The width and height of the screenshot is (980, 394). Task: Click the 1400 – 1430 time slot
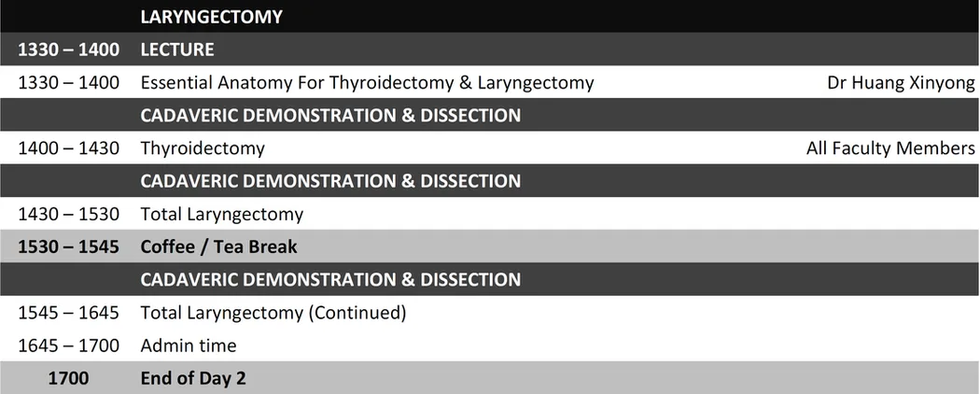point(69,148)
